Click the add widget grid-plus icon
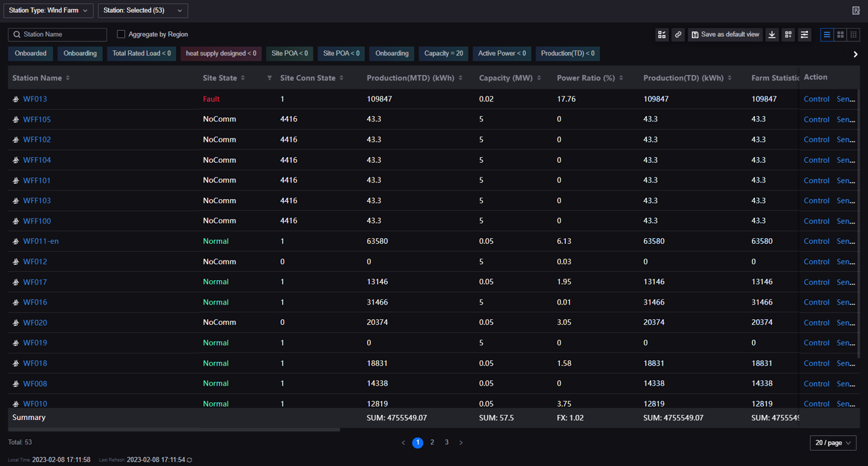The image size is (868, 466). [788, 34]
